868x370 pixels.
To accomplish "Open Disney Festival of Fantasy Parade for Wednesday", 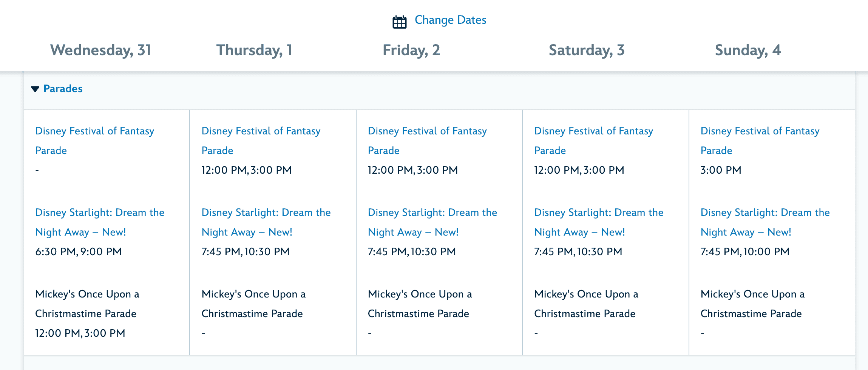I will point(94,140).
